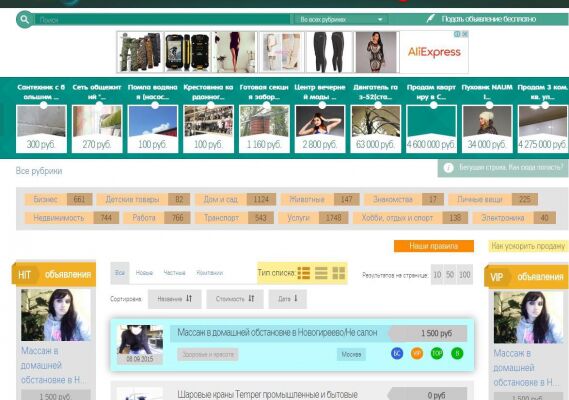The image size is (569, 400).
Task: Click the camouflage pants image in AliExpress ad
Action: coord(140,52)
